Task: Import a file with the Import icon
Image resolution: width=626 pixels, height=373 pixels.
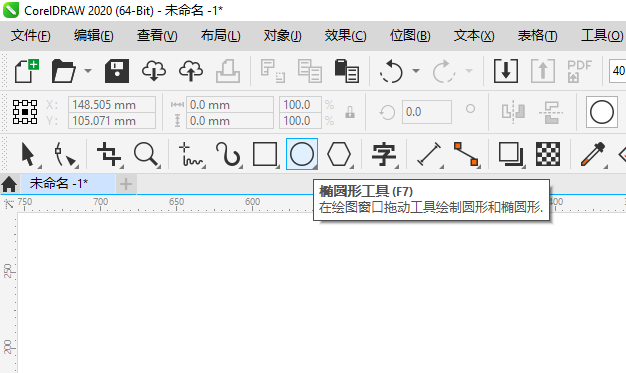Action: (506, 71)
